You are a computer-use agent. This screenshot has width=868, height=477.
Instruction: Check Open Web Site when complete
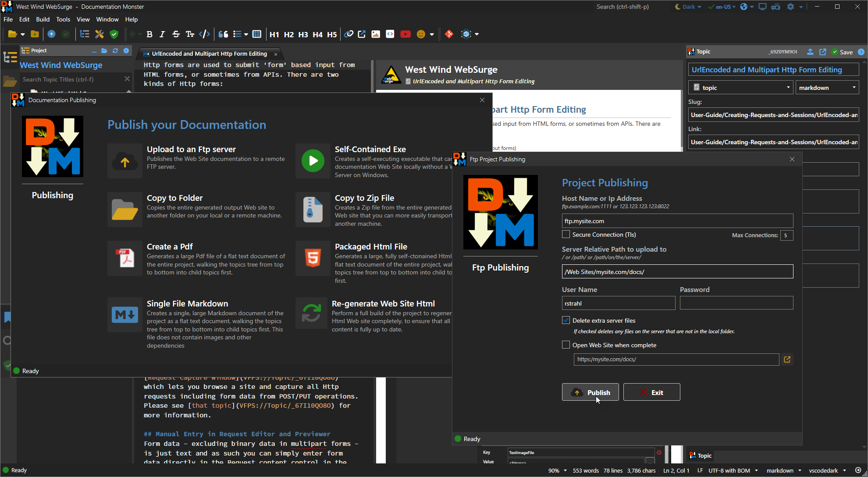click(x=566, y=345)
